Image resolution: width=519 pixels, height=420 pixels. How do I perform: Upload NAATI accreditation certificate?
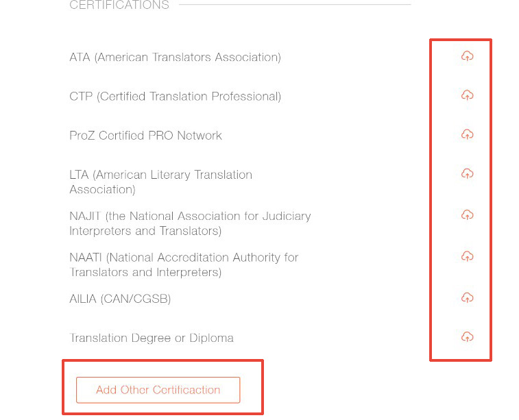[467, 256]
